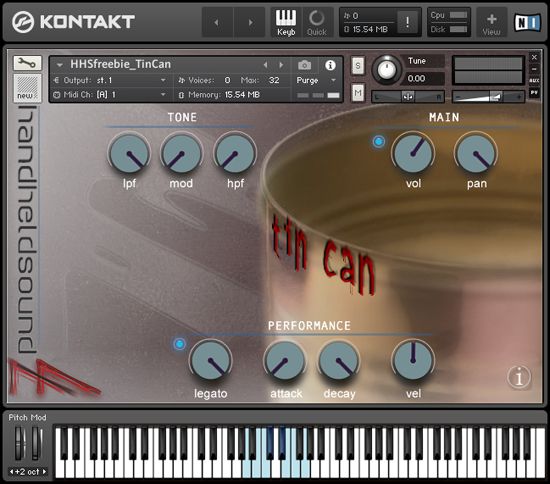Expand the instrument header collapse arrow
Image resolution: width=550 pixels, height=484 pixels.
point(60,65)
